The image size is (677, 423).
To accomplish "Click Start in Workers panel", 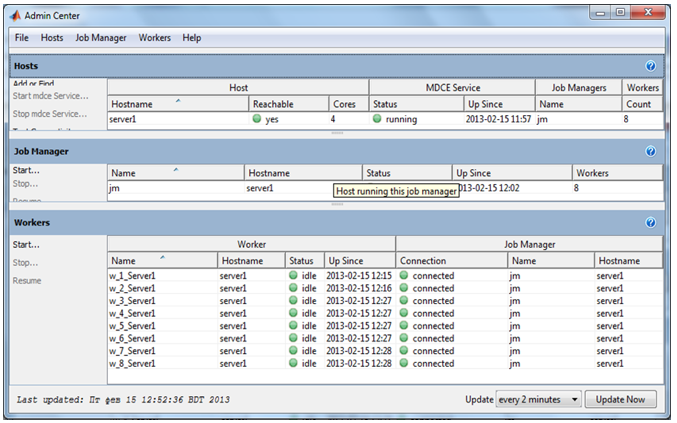I will 26,245.
